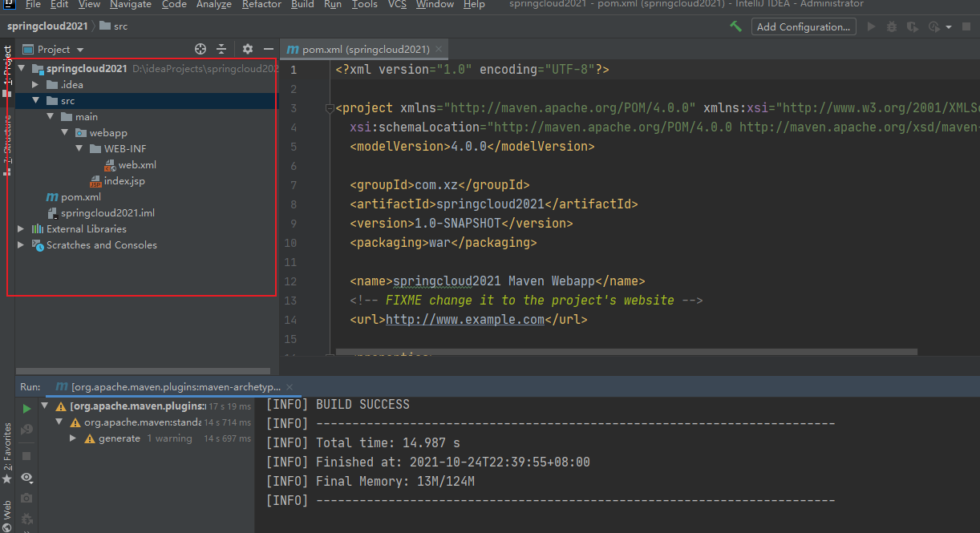Click the eye view-options icon in Run panel
The width and height of the screenshot is (980, 533).
point(26,478)
